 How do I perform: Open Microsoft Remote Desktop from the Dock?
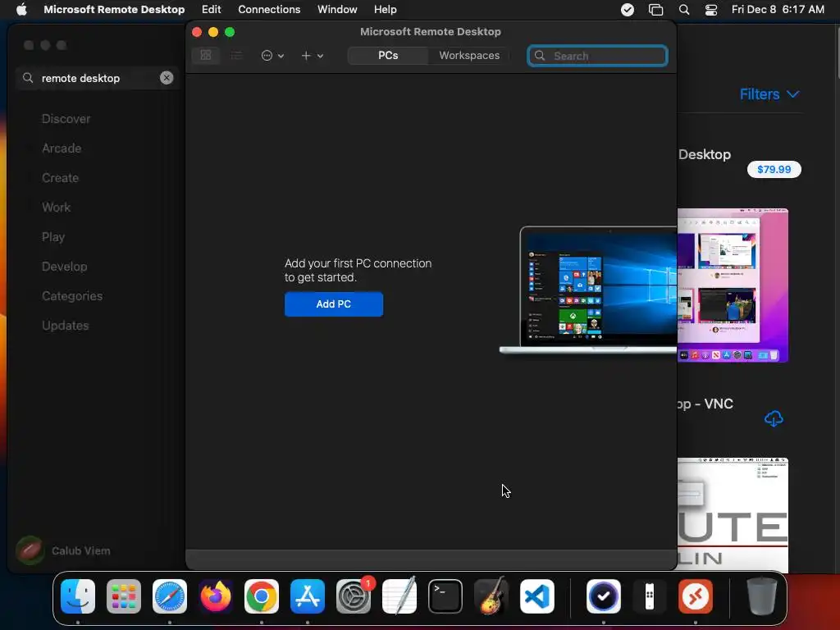696,596
